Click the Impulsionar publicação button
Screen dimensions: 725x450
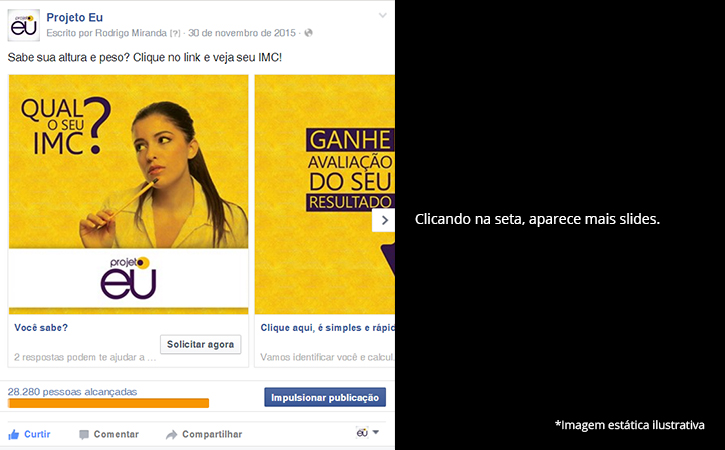pyautogui.click(x=325, y=397)
